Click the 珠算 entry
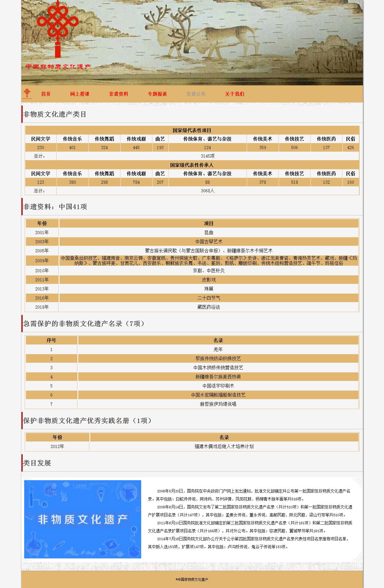This screenshot has width=384, height=588. click(209, 289)
